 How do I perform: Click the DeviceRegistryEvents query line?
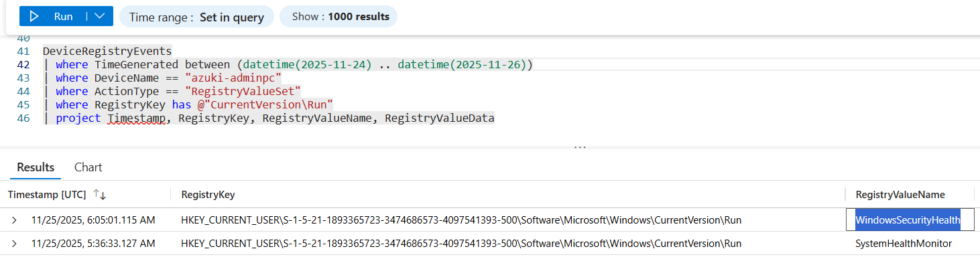coord(107,51)
